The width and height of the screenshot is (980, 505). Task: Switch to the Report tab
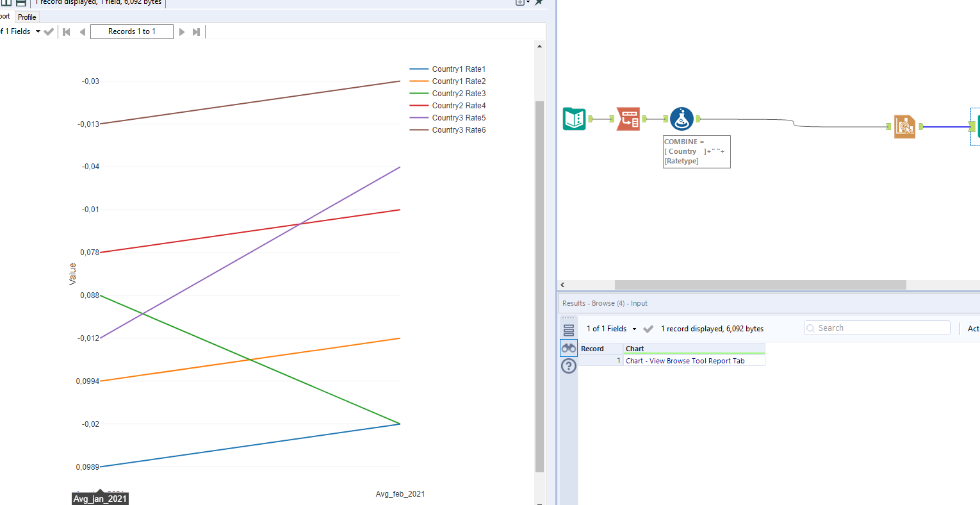point(4,17)
